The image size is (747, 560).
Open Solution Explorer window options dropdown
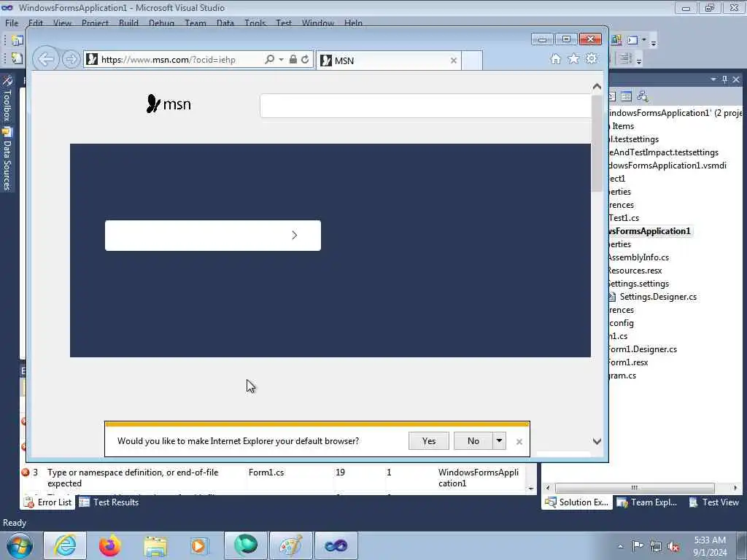713,79
